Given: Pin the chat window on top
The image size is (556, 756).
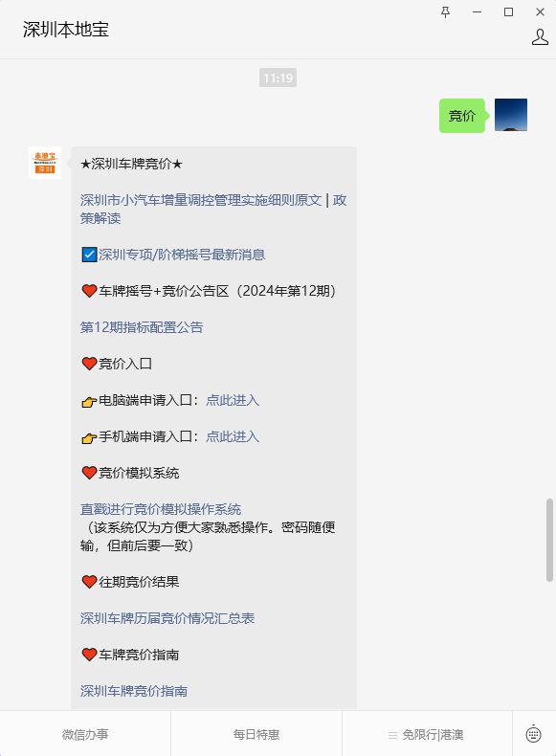Looking at the screenshot, I should coord(446,12).
